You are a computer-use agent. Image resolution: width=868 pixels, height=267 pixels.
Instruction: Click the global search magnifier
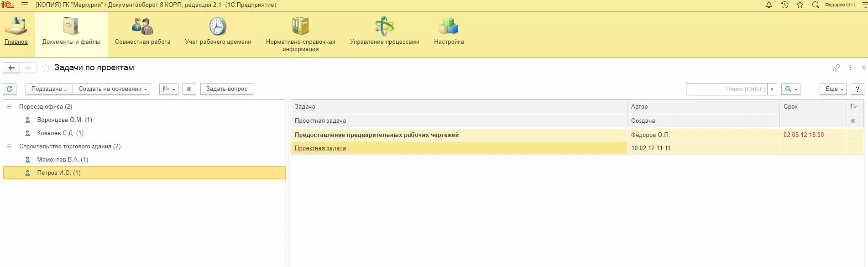[816, 5]
